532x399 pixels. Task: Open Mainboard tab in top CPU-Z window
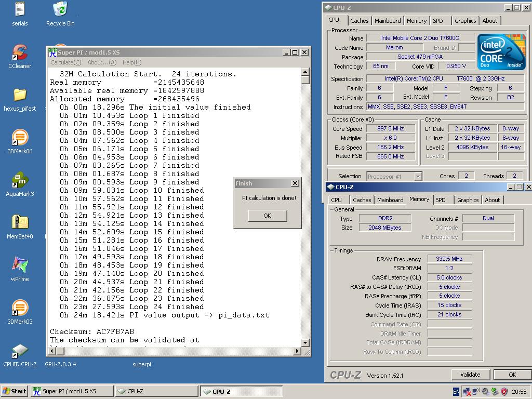tap(388, 21)
